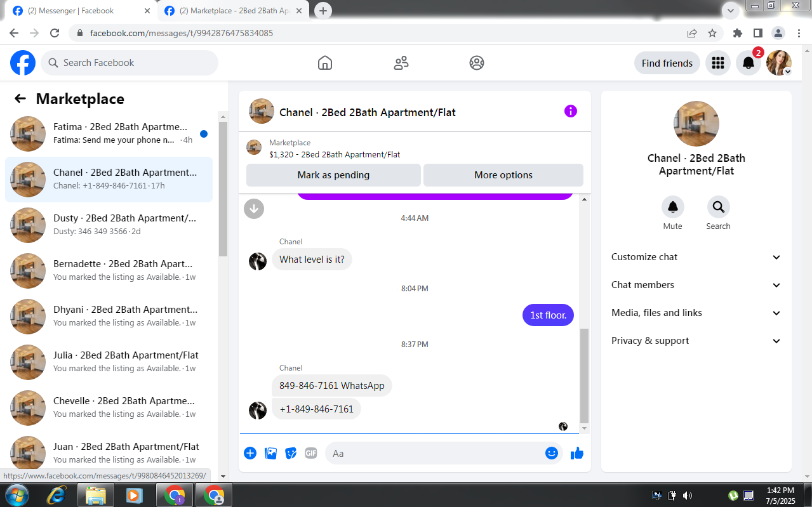
Task: Open the Facebook menu grid icon
Action: coord(718,63)
